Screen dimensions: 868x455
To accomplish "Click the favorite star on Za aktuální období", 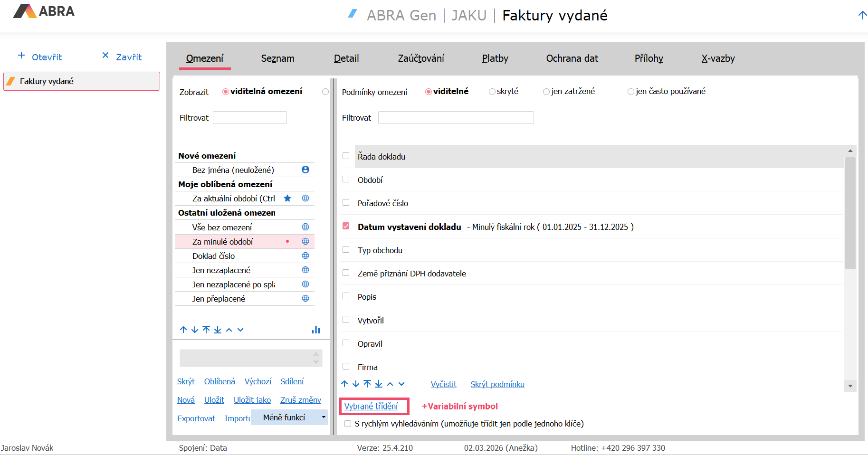I will 287,198.
